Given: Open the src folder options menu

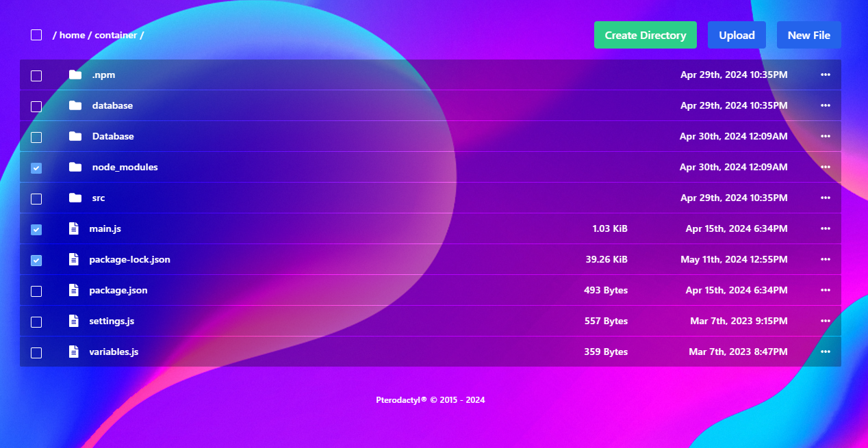Looking at the screenshot, I should (x=826, y=198).
